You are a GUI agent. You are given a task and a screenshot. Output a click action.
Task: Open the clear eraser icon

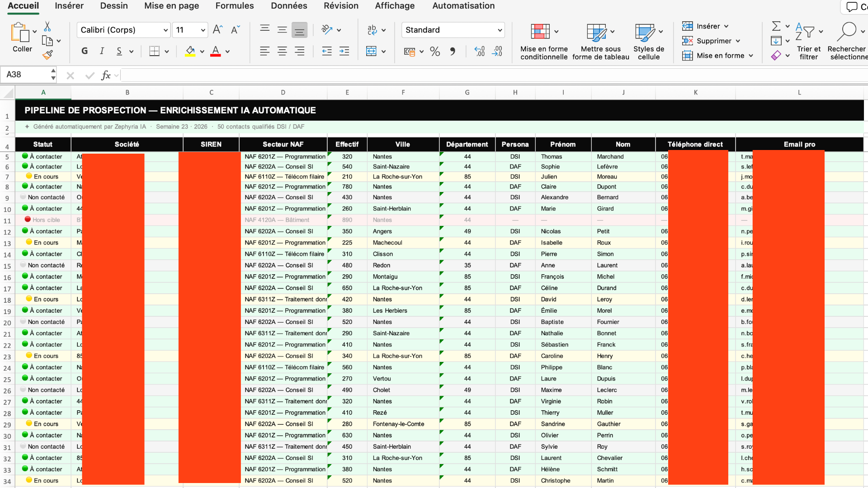tap(776, 56)
